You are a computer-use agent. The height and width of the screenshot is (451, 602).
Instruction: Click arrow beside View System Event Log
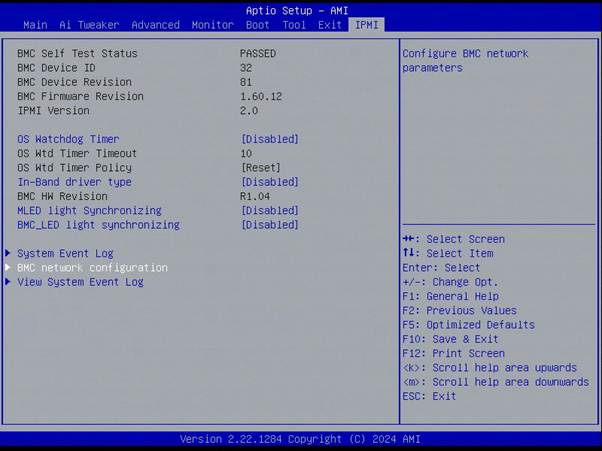[8, 282]
